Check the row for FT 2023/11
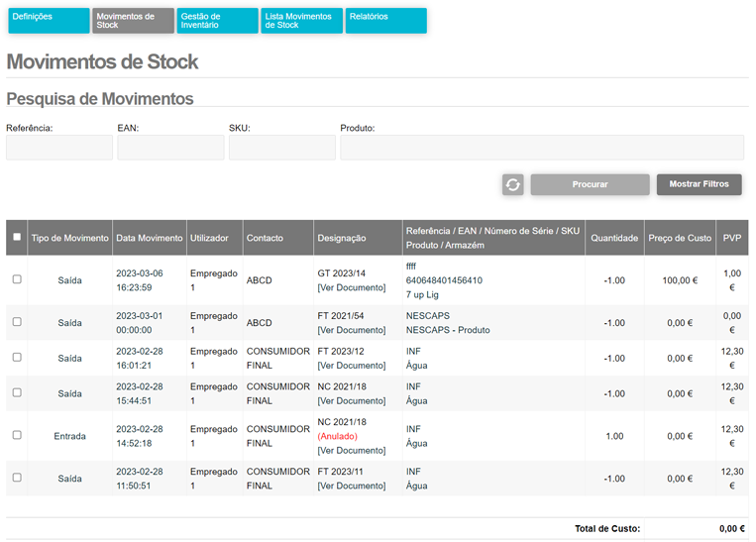Viewport: 756px width, 542px height. pos(17,478)
